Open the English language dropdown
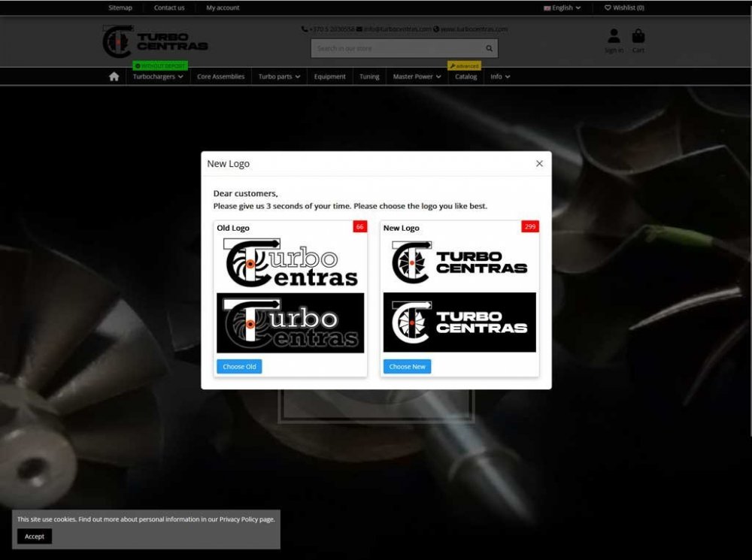This screenshot has width=752, height=560. [x=562, y=8]
